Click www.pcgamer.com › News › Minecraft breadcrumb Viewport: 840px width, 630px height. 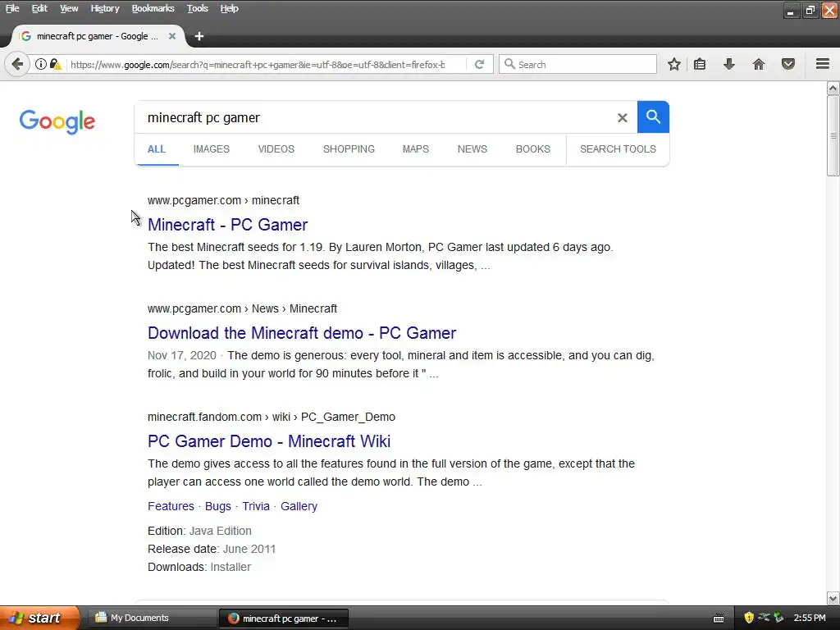pyautogui.click(x=242, y=308)
